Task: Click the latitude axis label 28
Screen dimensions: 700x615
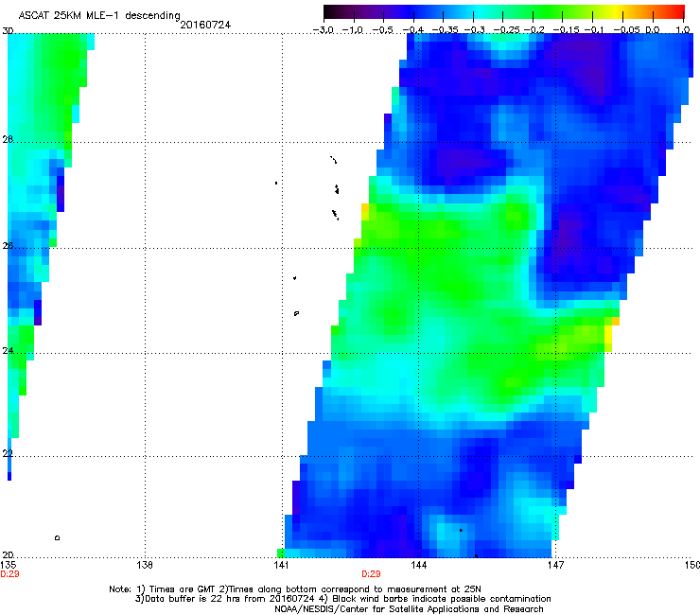Action: pyautogui.click(x=8, y=139)
